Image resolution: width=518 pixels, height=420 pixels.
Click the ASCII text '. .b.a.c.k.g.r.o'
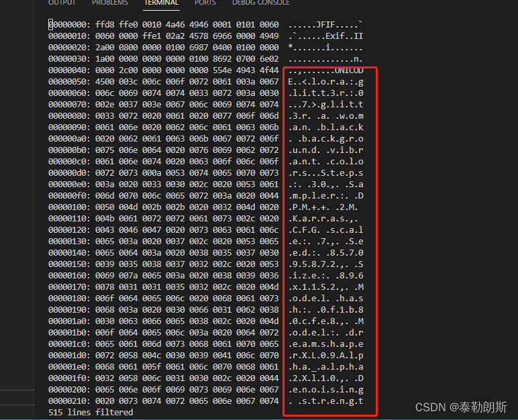tap(325, 138)
